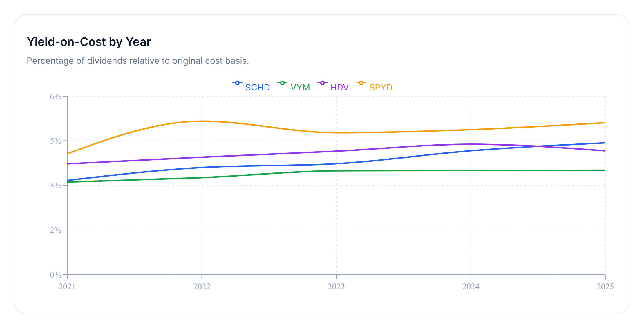Click the 6% y-axis label
644x329 pixels.
[x=55, y=97]
